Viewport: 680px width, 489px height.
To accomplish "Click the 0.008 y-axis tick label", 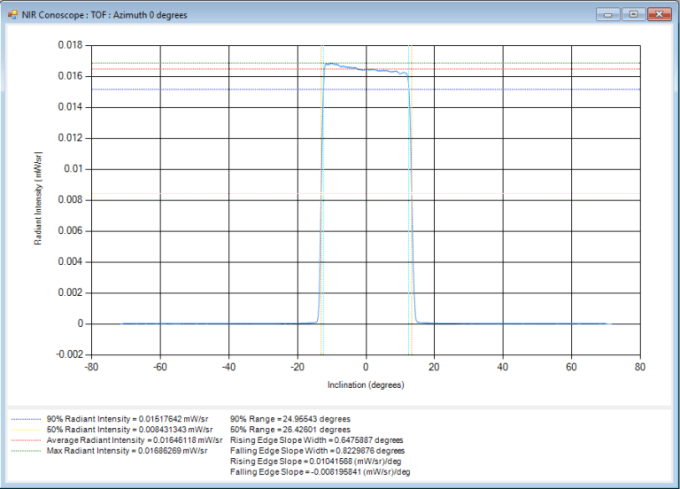I will 70,200.
